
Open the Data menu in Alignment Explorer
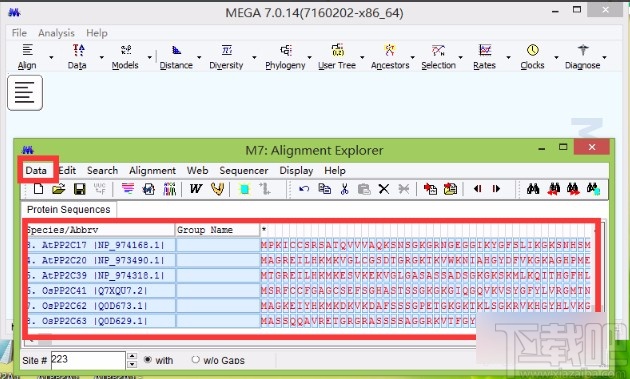coord(36,170)
